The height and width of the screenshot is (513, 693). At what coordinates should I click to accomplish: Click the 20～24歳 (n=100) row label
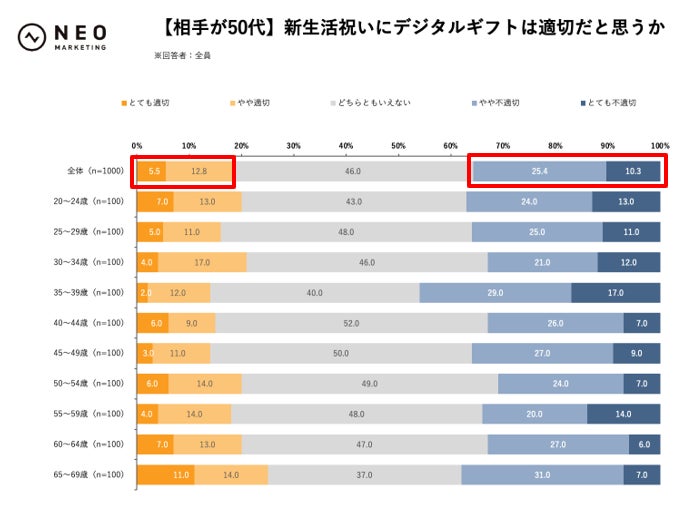[88, 201]
